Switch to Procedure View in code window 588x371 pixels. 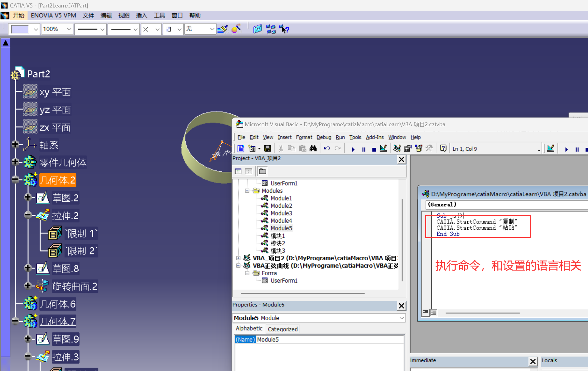click(x=426, y=312)
